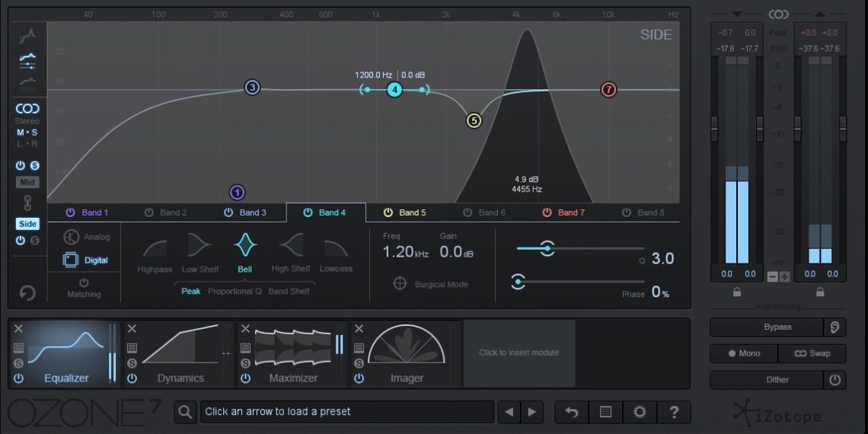868x434 pixels.
Task: Click the circular reset arrow icon in left sidebar
Action: (x=27, y=292)
